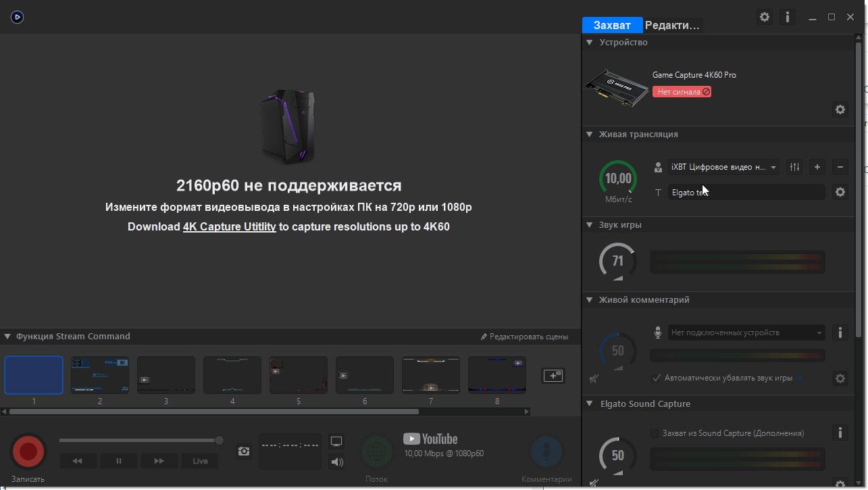The image size is (868, 490).
Task: Click the Комментарии microphone button
Action: point(546,452)
